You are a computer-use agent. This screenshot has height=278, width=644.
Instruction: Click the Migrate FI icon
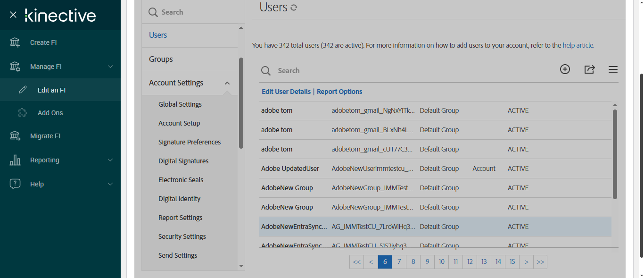click(x=15, y=136)
